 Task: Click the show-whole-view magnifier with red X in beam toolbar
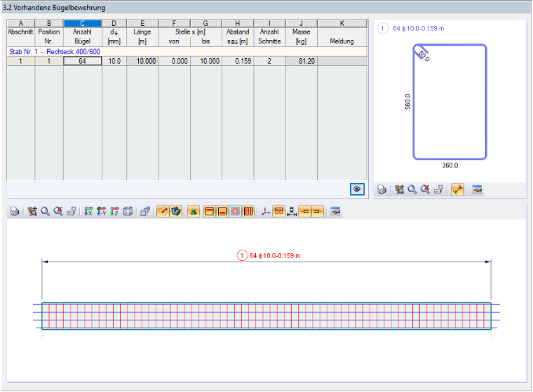[58, 212]
